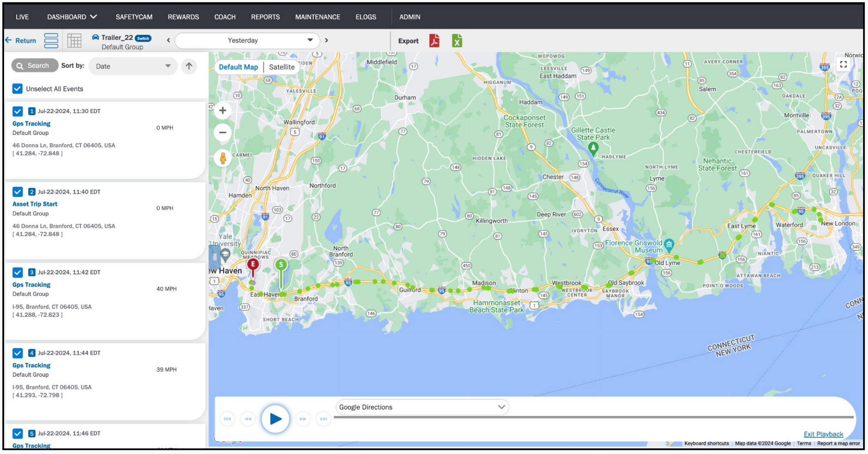Toggle sort direction arrow button
The width and height of the screenshot is (868, 454).
click(189, 66)
